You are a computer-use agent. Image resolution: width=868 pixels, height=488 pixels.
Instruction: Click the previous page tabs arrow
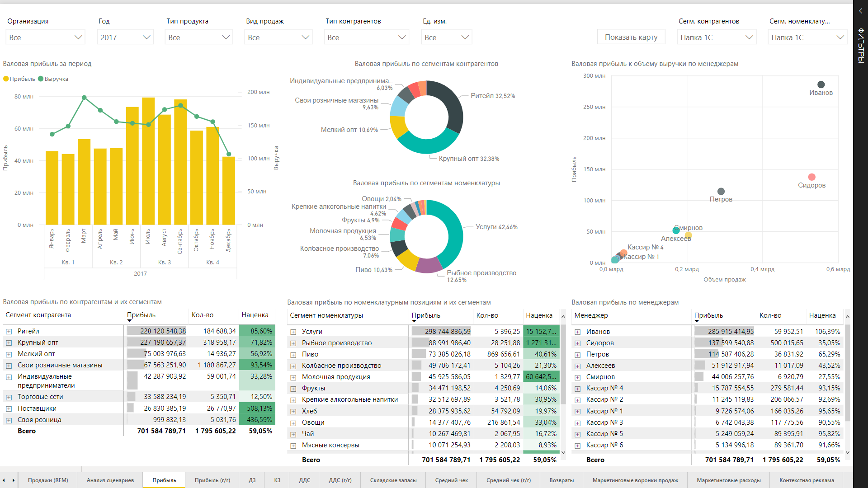pos(4,480)
